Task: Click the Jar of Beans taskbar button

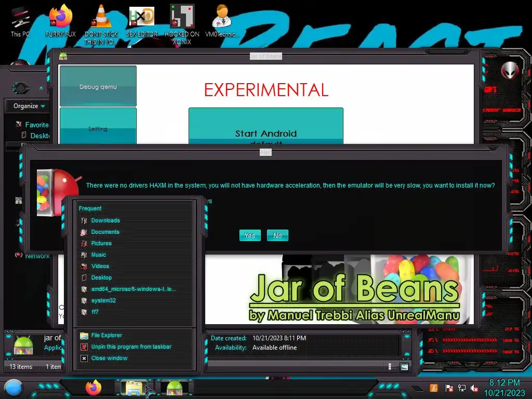Action: 175,388
